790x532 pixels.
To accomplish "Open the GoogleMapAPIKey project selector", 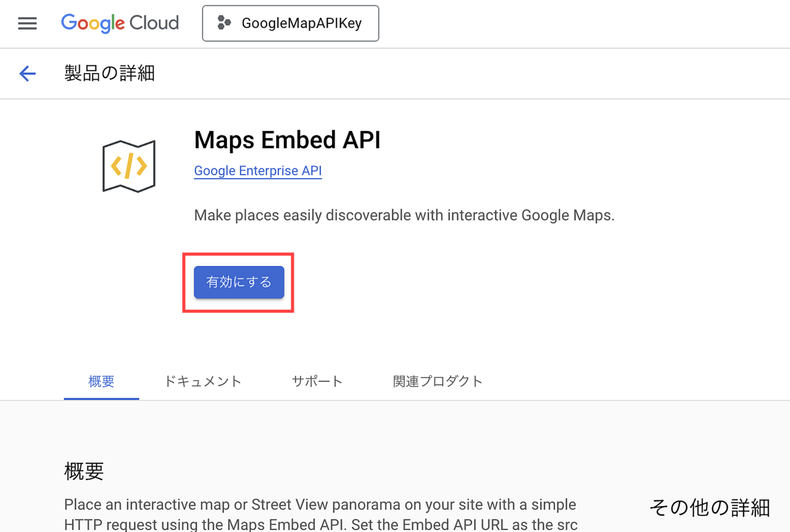I will 291,23.
